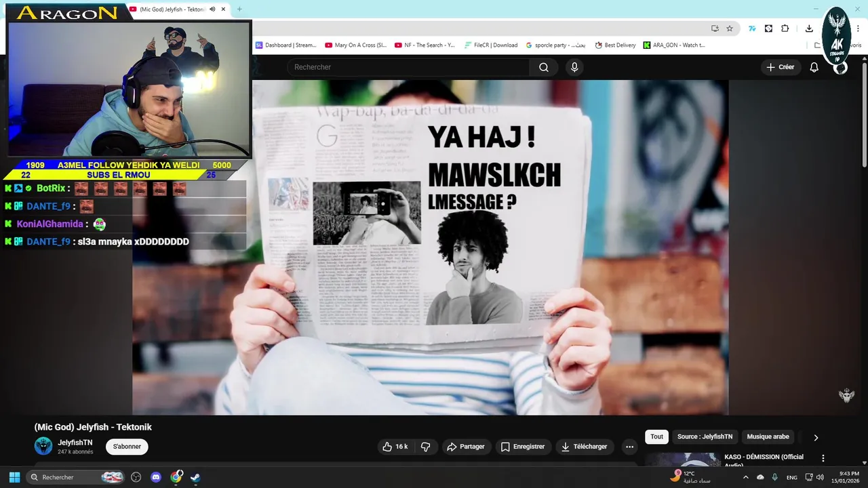
Task: Open ARA_GON - Watch bookmark
Action: [674, 45]
